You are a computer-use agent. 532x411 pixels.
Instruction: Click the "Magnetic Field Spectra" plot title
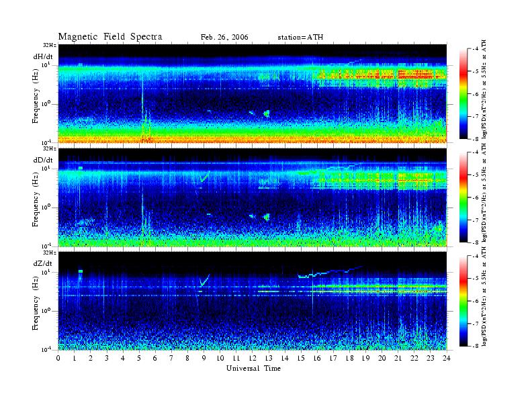click(x=110, y=37)
